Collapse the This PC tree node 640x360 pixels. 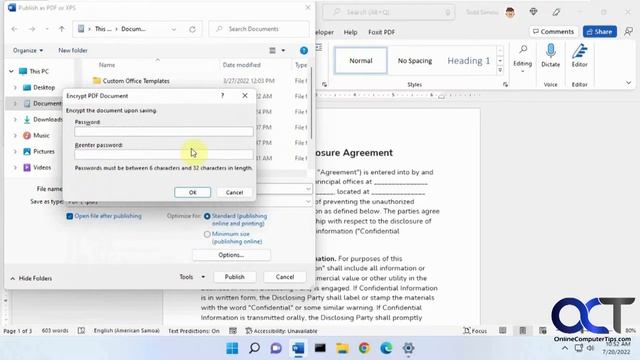[x=11, y=71]
